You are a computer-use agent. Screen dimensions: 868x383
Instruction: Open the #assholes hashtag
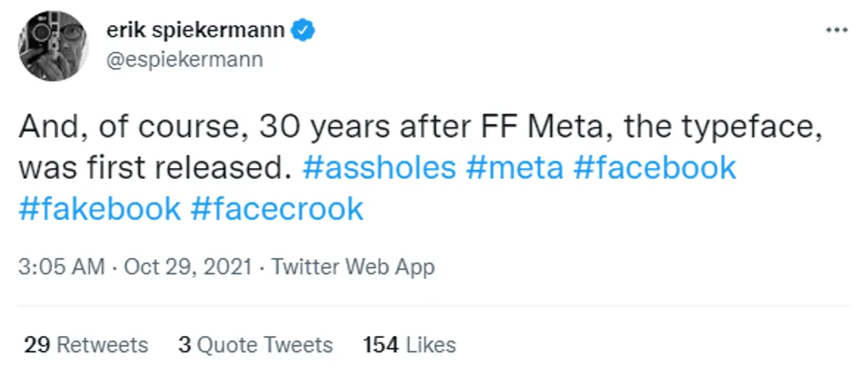tap(379, 168)
